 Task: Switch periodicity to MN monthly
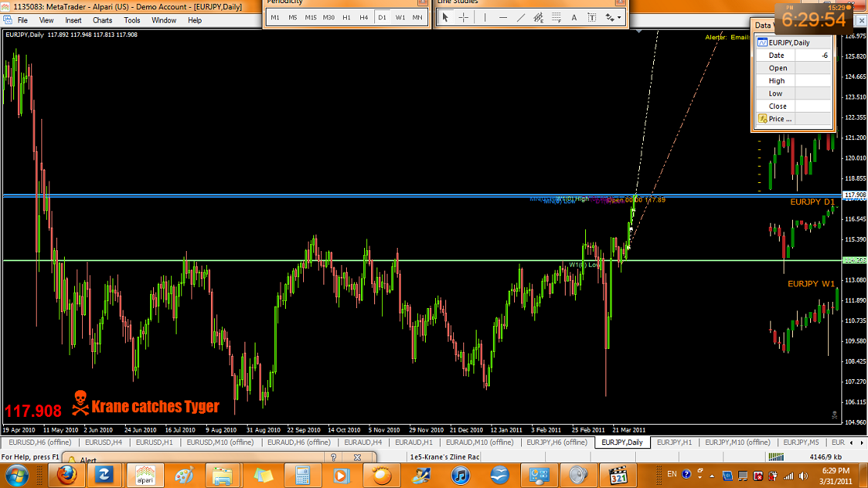417,18
